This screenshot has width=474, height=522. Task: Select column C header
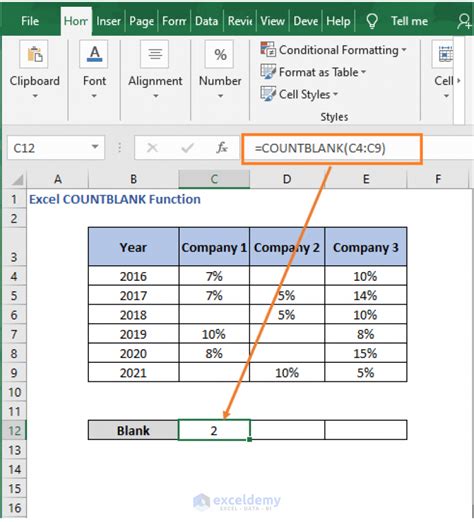tap(214, 179)
